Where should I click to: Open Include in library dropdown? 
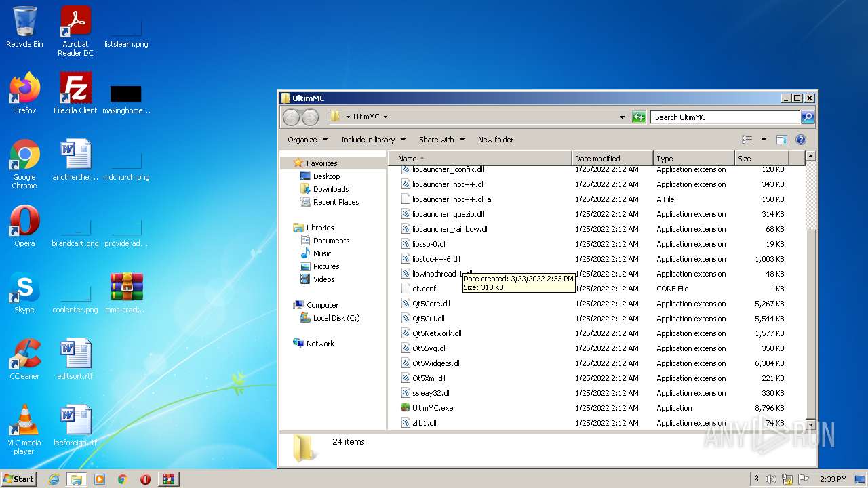tap(373, 140)
